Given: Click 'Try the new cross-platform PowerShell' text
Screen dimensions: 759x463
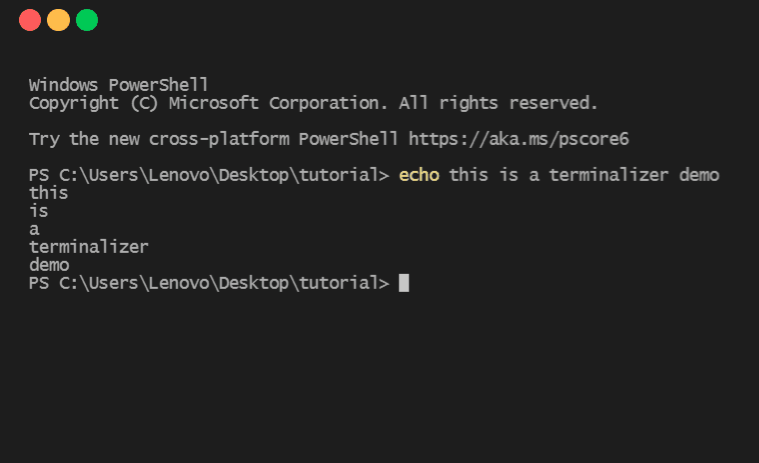Looking at the screenshot, I should (x=213, y=139).
